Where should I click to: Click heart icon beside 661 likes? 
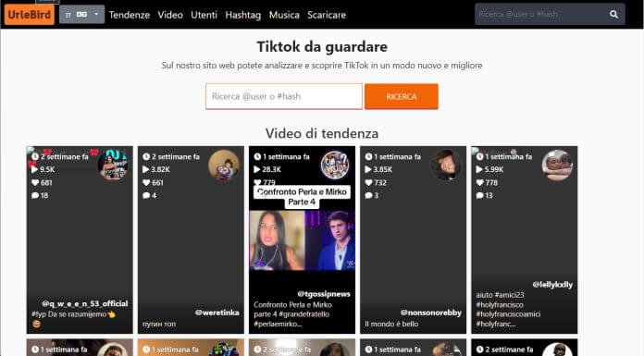tap(146, 183)
